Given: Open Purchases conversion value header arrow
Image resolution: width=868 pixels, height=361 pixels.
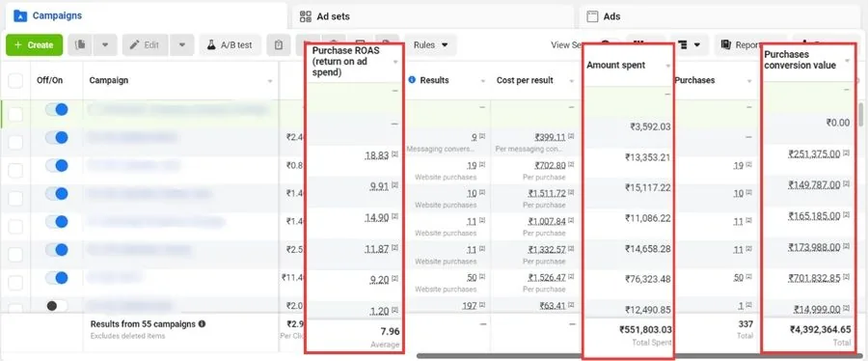Looking at the screenshot, I should point(847,61).
